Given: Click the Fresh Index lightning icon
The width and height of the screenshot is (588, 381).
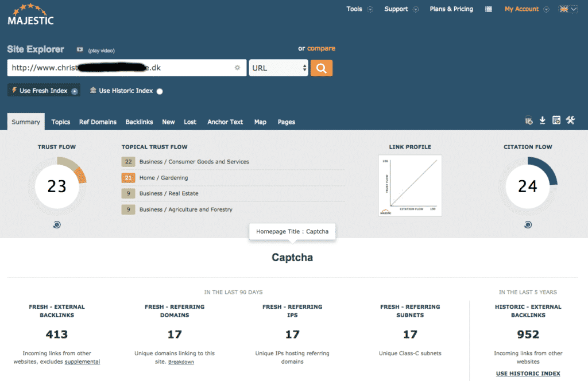Looking at the screenshot, I should pos(14,90).
